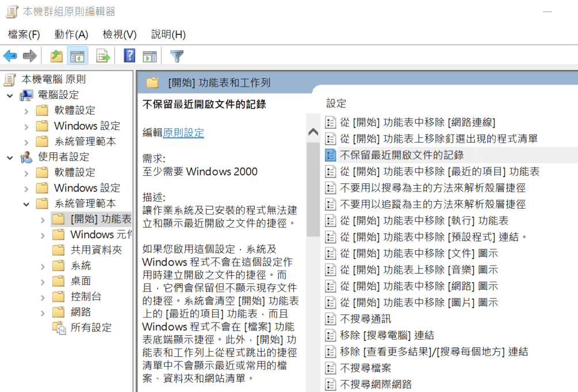Viewport: 578px width, 392px height.
Task: Select policy 移除 [搜尋電腦] 連結
Action: click(386, 335)
